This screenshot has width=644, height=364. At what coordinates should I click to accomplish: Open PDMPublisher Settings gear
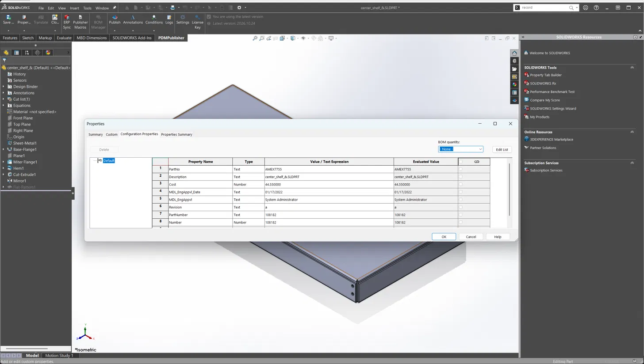[x=183, y=19]
